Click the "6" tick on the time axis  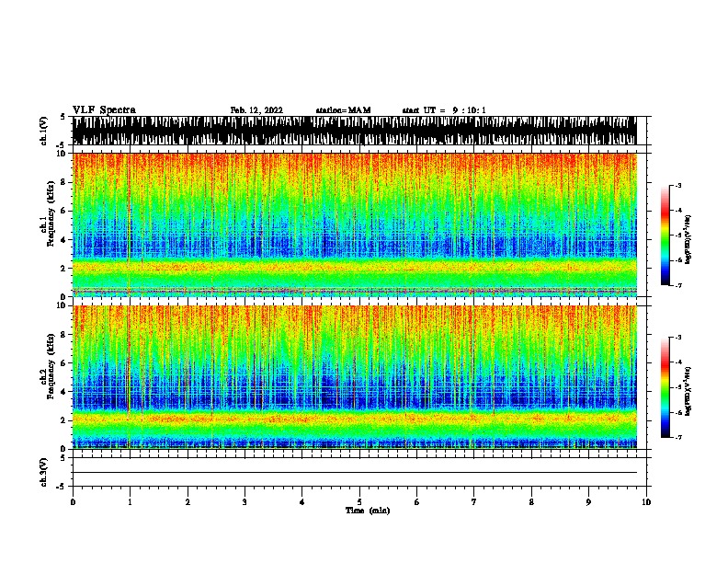click(x=417, y=502)
